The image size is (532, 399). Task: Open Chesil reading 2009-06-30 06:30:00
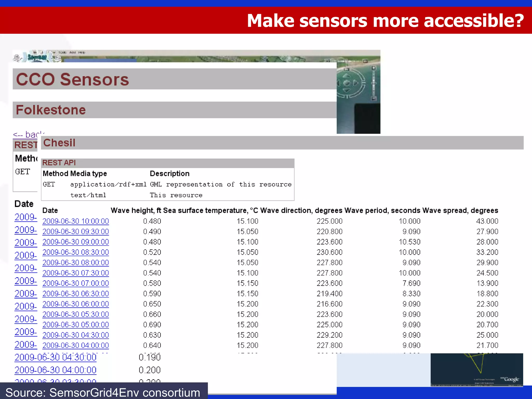coord(76,294)
